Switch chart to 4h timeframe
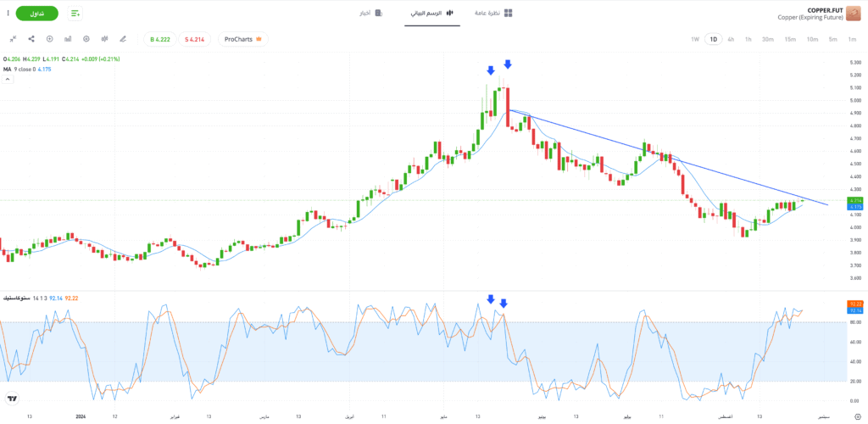 pos(731,39)
